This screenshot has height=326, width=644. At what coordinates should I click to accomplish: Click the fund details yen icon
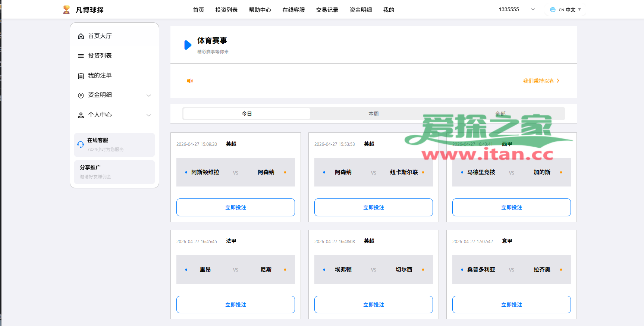[x=81, y=95]
